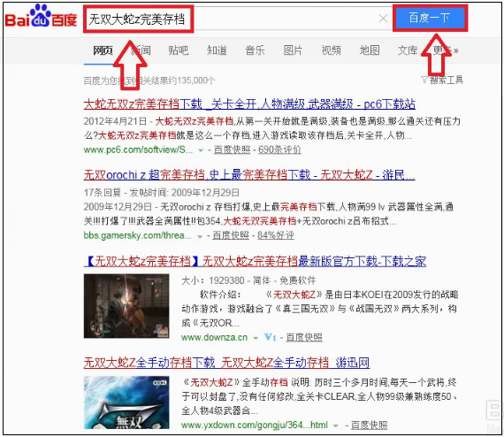Open 大蛇无双z完美存档下载 pc6 result link
Image resolution: width=504 pixels, height=437 pixels.
(249, 104)
